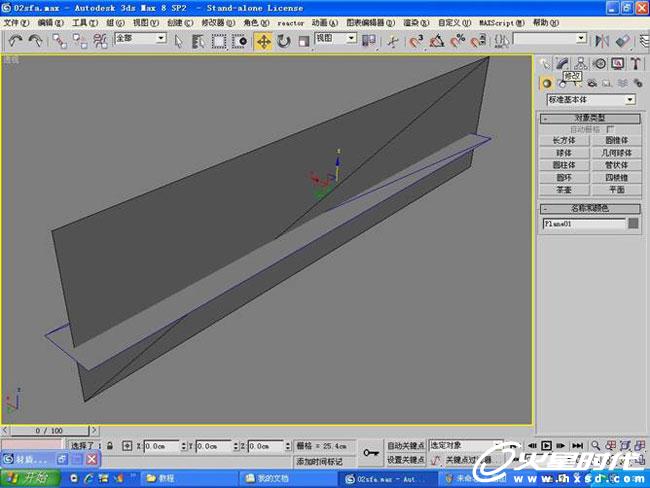Click the Align tool icon
The height and width of the screenshot is (488, 650).
[622, 41]
